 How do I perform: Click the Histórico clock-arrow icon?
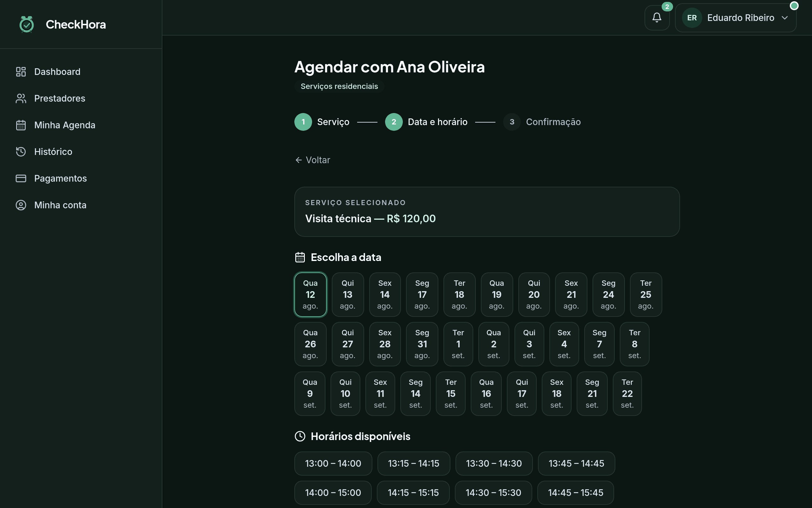pyautogui.click(x=21, y=151)
